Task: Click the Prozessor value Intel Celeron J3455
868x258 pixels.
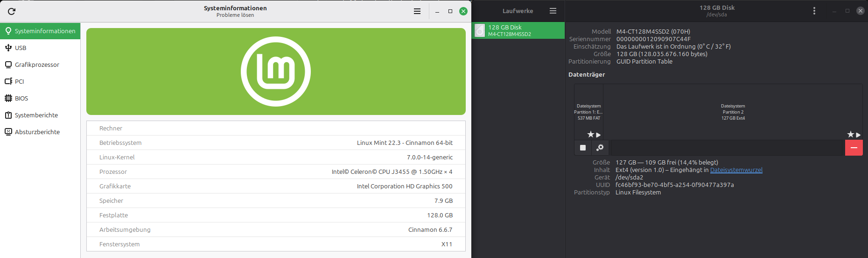Action: (392, 172)
